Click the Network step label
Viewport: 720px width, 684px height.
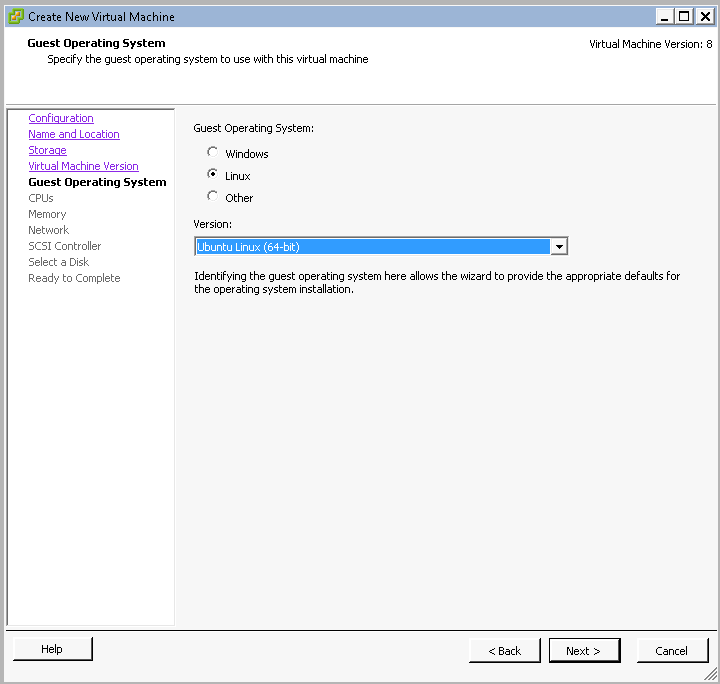click(x=49, y=230)
